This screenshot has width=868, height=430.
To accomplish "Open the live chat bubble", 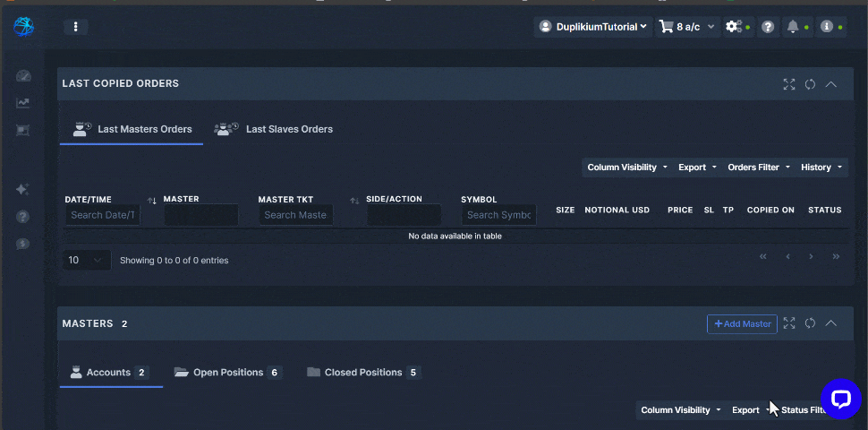I will click(x=840, y=400).
